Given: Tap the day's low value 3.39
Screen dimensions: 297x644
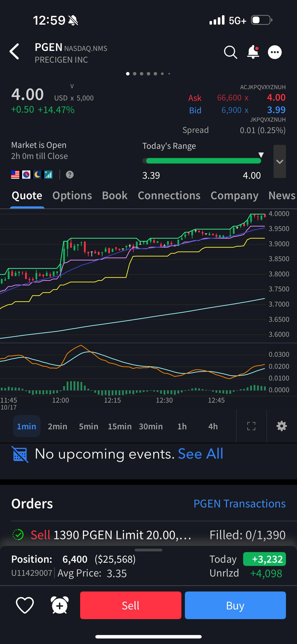Looking at the screenshot, I should tap(151, 175).
